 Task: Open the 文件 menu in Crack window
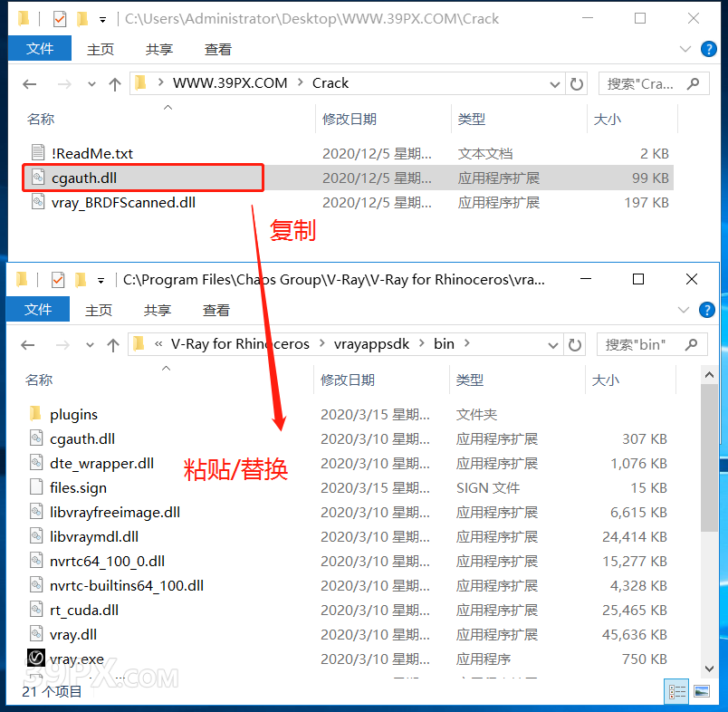pyautogui.click(x=40, y=49)
